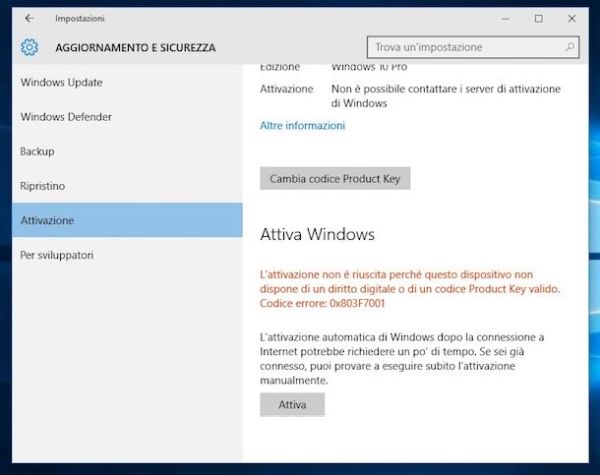Close the Impostazioni window
The height and width of the screenshot is (475, 600).
[x=573, y=18]
